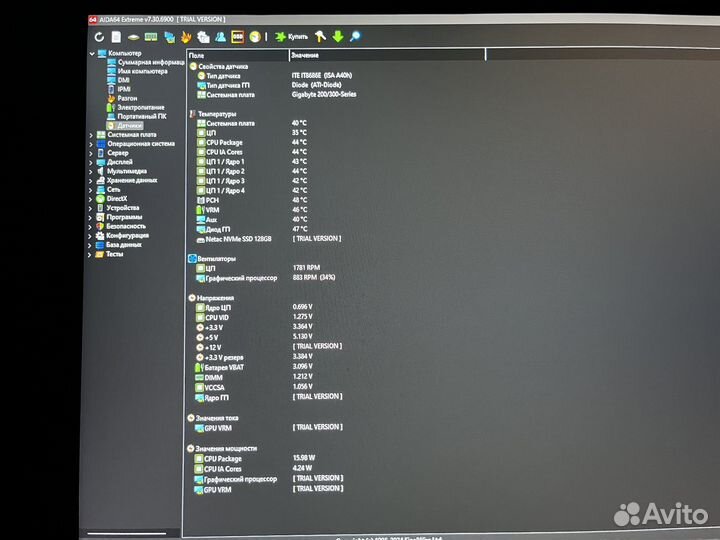Click the key icon to enter product key
Image resolution: width=720 pixels, height=540 pixels.
pyautogui.click(x=320, y=36)
